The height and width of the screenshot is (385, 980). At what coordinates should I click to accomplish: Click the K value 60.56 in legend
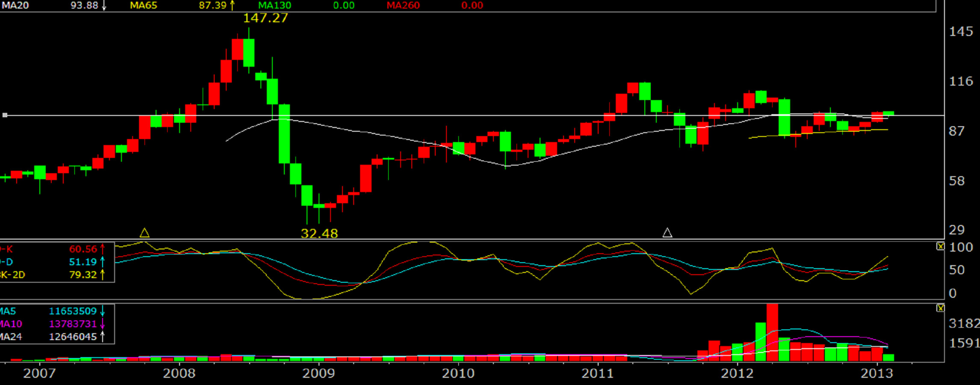(x=83, y=249)
